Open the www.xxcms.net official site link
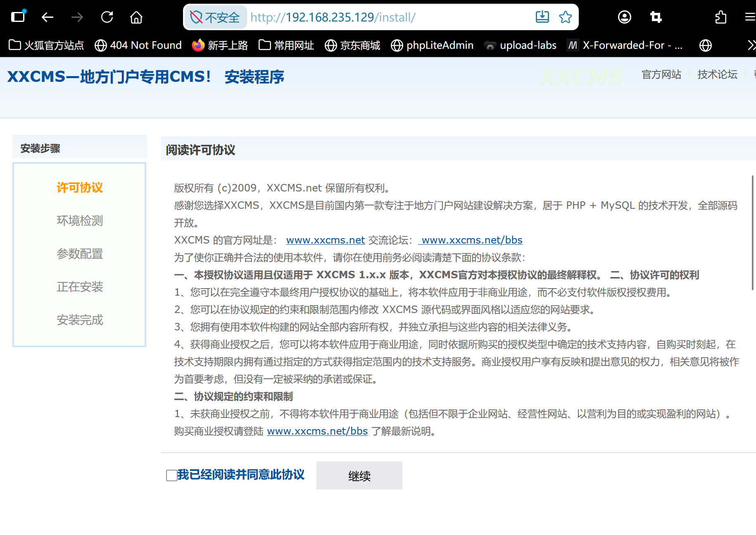This screenshot has width=756, height=535. (326, 240)
